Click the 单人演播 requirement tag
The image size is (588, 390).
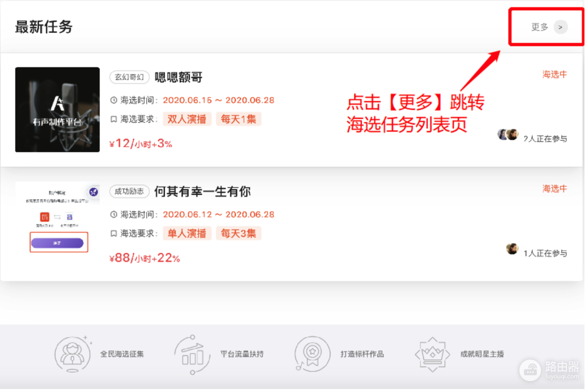point(187,233)
